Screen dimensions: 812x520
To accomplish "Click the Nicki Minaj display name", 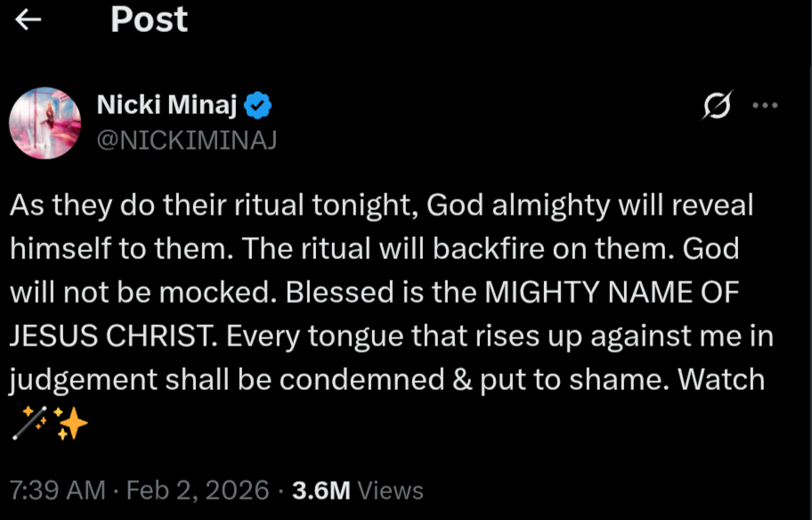I will pyautogui.click(x=166, y=107).
